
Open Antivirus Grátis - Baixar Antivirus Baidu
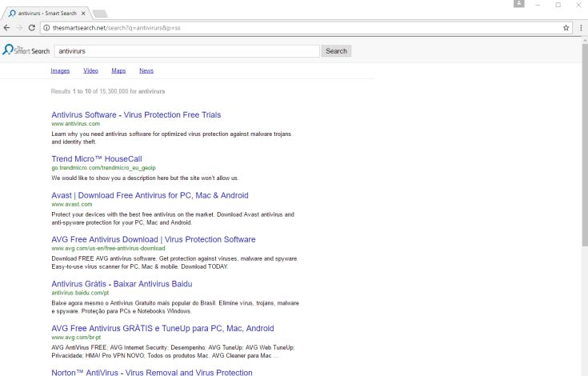click(122, 284)
